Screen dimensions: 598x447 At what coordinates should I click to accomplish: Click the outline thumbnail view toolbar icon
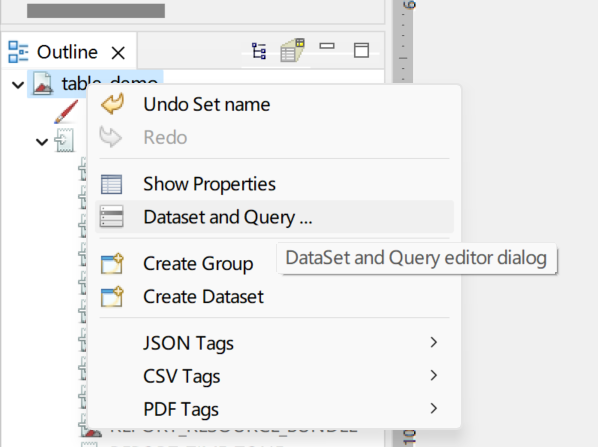(x=293, y=50)
